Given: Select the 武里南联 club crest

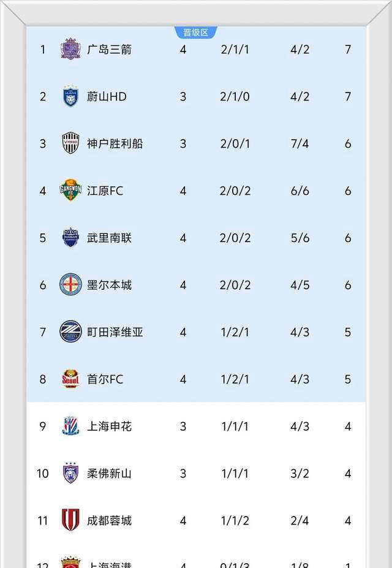Looking at the screenshot, I should 70,238.
